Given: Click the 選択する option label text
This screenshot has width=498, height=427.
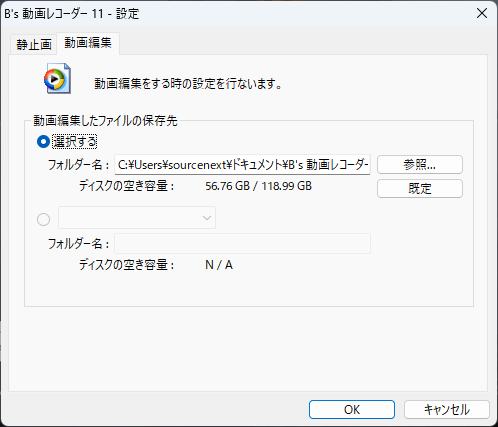Looking at the screenshot, I should click(75, 142).
